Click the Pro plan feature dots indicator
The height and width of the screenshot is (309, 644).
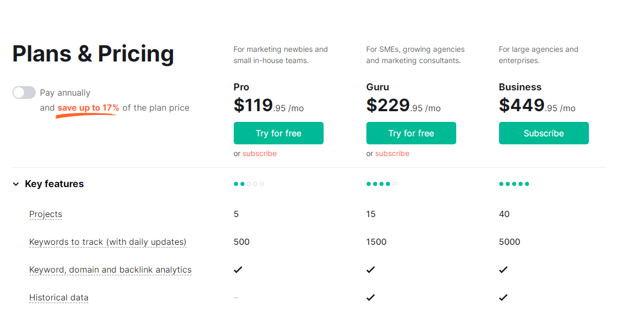click(249, 184)
